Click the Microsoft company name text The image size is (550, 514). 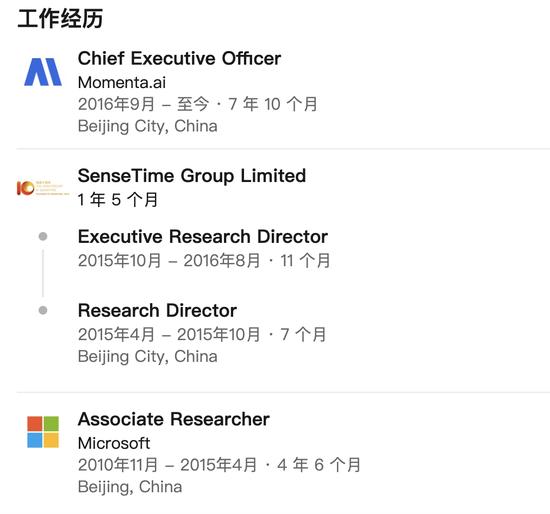pos(114,443)
